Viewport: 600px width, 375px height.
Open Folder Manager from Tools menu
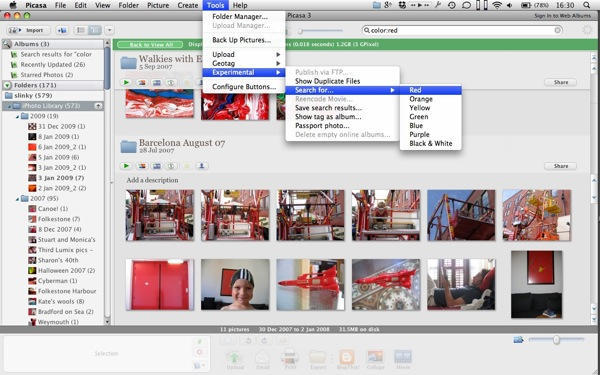tap(244, 16)
